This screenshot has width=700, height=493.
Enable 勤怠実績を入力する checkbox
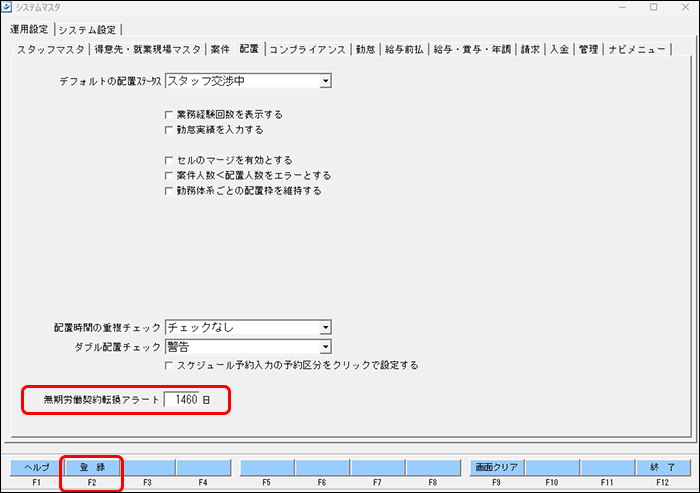[169, 130]
